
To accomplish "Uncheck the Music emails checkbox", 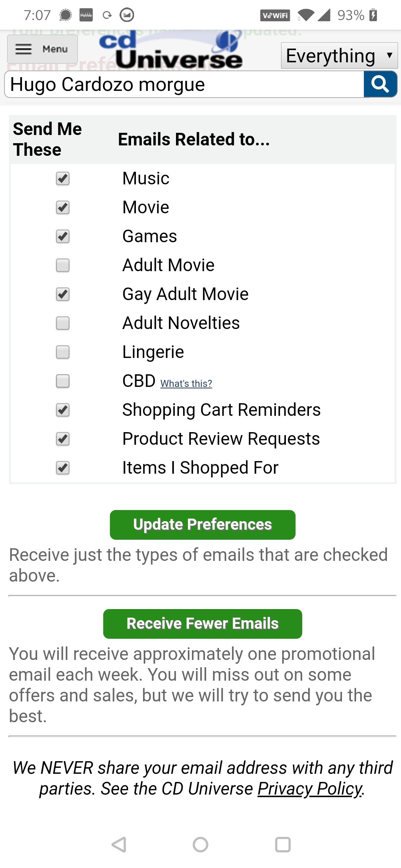I will click(63, 178).
